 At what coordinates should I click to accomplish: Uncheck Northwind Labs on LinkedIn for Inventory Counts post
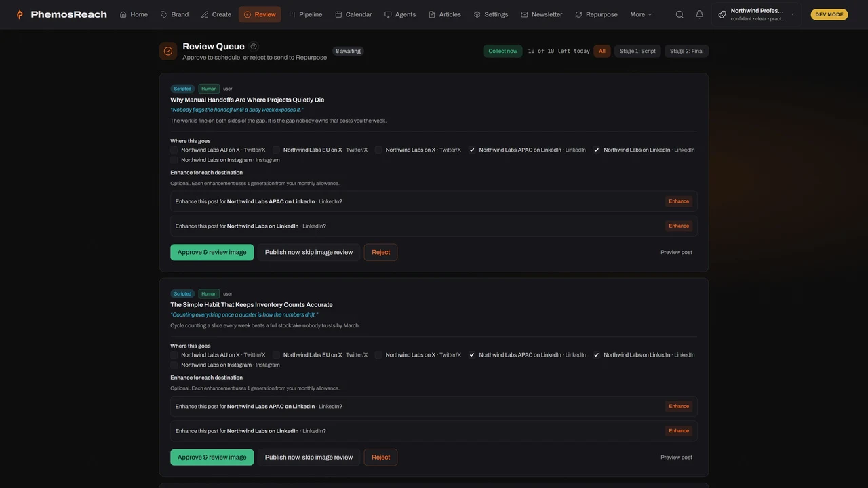pyautogui.click(x=597, y=355)
